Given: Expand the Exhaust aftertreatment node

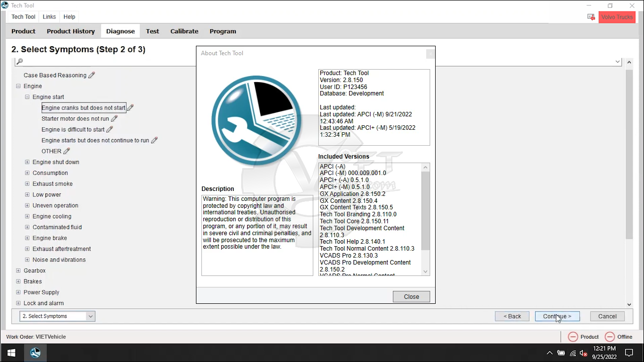Looking at the screenshot, I should [x=27, y=249].
